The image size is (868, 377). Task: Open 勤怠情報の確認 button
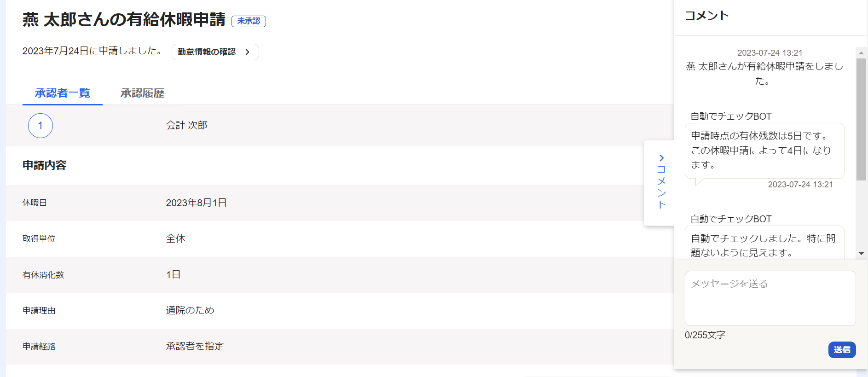(215, 52)
